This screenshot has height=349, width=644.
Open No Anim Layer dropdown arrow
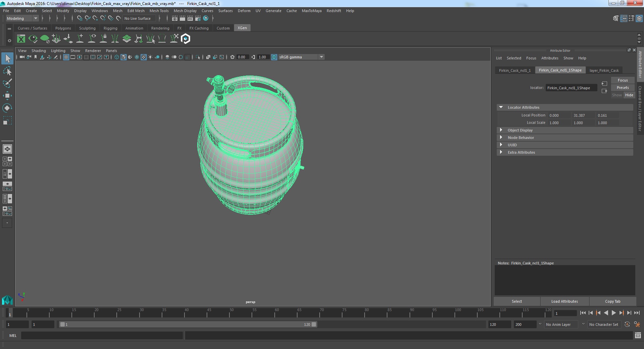(x=540, y=324)
